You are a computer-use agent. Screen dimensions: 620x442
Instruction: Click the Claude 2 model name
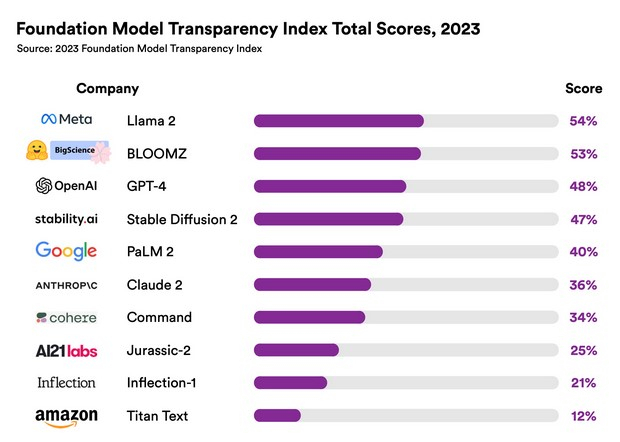[x=154, y=284]
